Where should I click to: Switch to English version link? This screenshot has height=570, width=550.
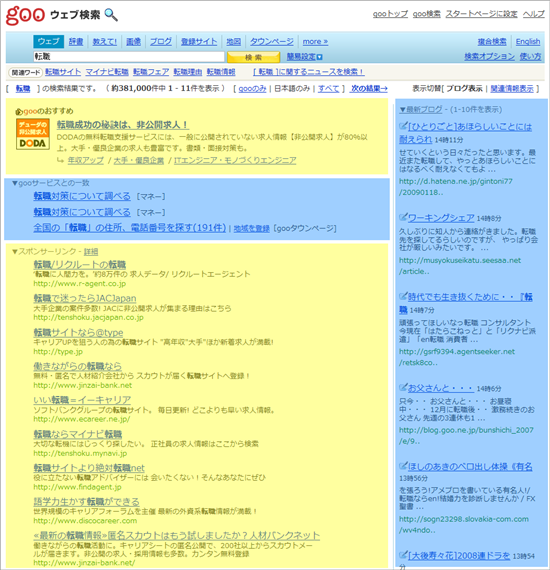[528, 41]
